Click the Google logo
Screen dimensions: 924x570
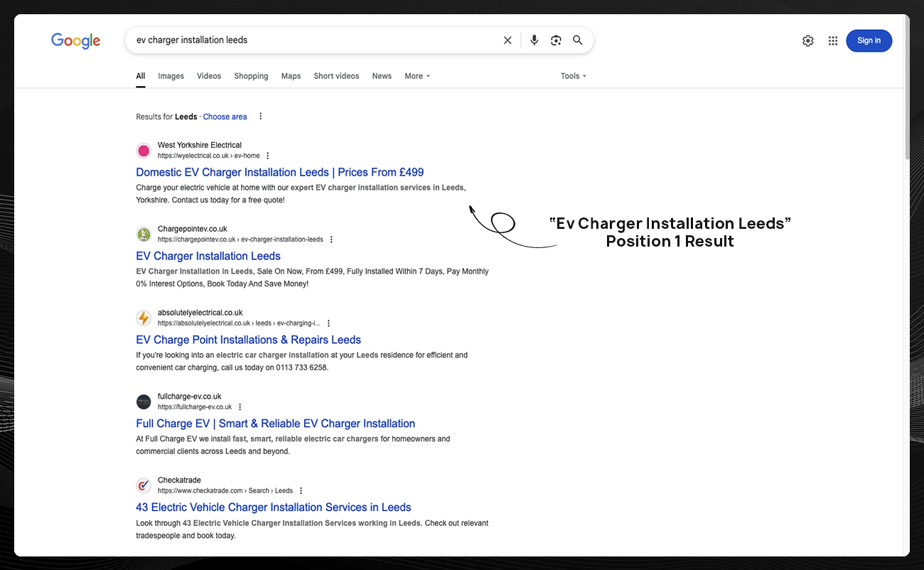(x=76, y=41)
